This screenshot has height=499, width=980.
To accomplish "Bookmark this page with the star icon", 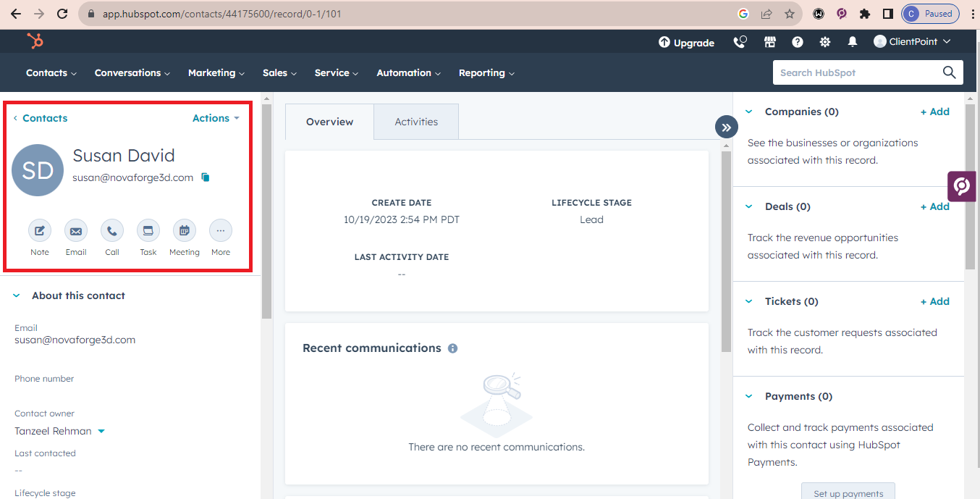I will 789,14.
